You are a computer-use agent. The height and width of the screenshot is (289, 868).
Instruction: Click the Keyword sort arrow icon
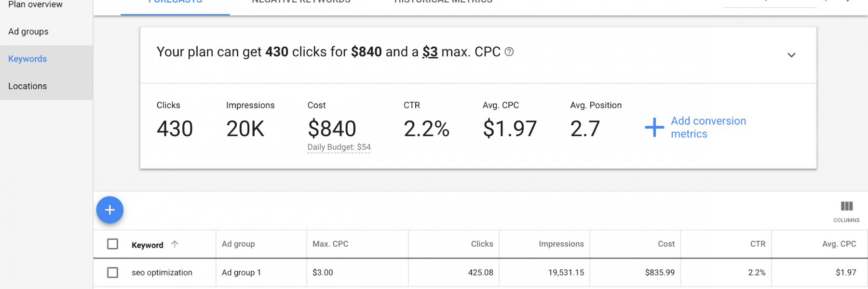coord(175,244)
